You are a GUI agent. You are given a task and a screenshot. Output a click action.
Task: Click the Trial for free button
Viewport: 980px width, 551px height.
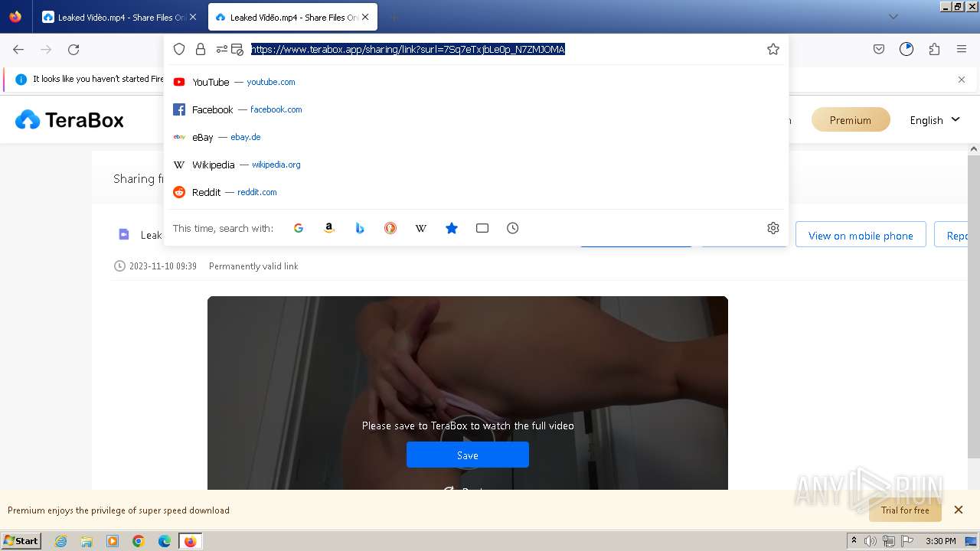pos(905,510)
